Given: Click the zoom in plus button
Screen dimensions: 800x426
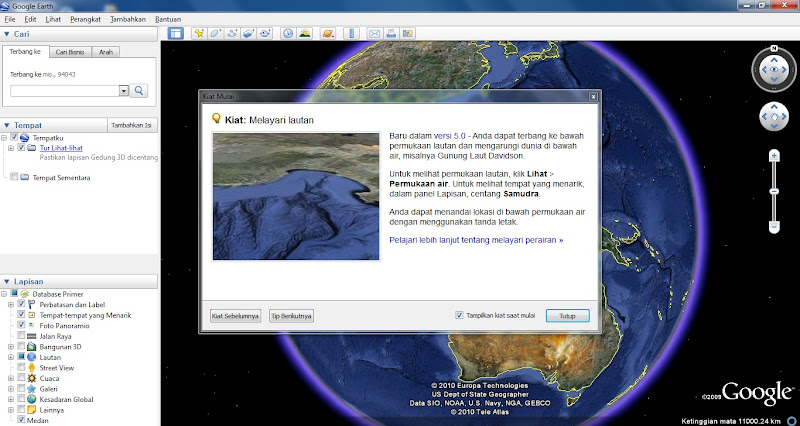Looking at the screenshot, I should coord(774,156).
